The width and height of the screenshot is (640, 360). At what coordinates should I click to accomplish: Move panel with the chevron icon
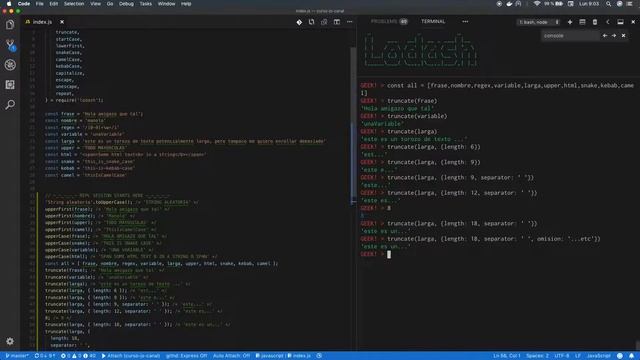click(x=607, y=22)
